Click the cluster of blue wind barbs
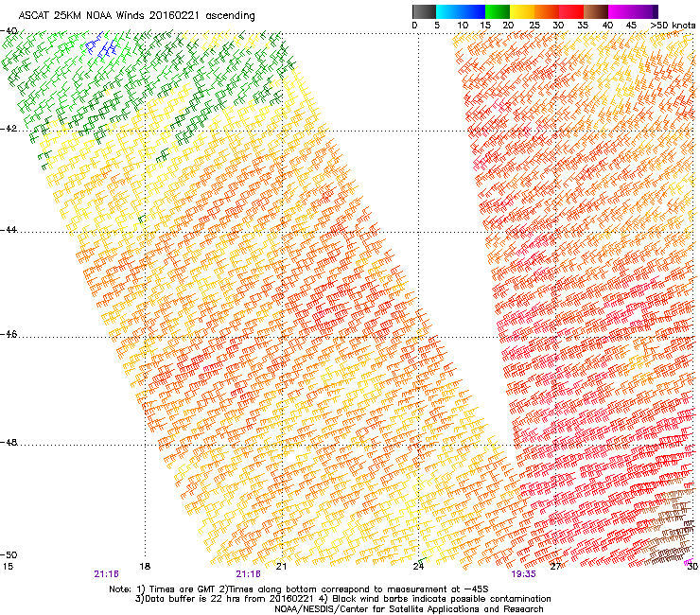The image size is (700, 615). point(102,45)
